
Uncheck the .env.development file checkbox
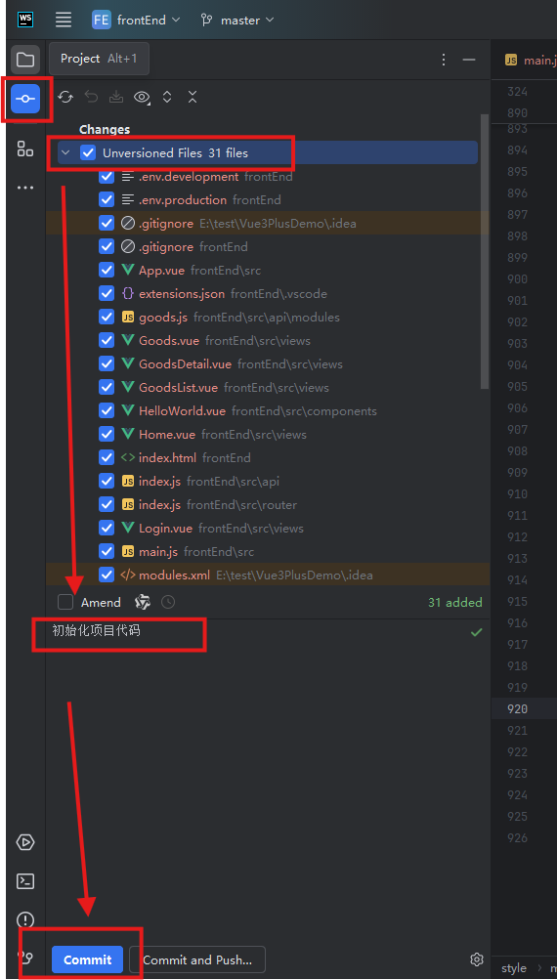tap(107, 177)
